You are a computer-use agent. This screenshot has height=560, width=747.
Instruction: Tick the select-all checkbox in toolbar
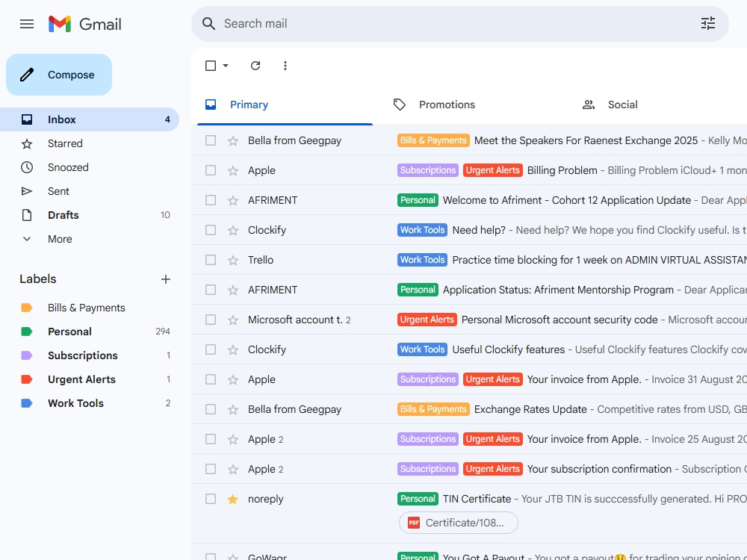coord(211,66)
